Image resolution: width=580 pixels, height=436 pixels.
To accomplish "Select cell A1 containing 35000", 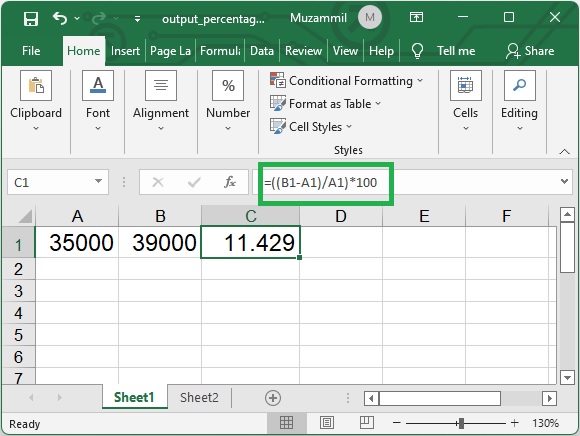I will point(77,242).
